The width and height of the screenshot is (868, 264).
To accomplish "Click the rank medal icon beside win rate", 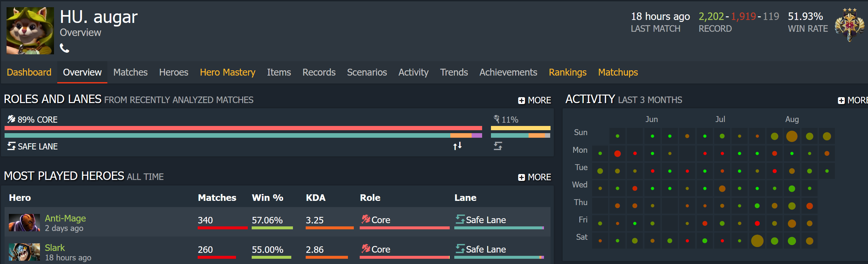I will pos(849,25).
